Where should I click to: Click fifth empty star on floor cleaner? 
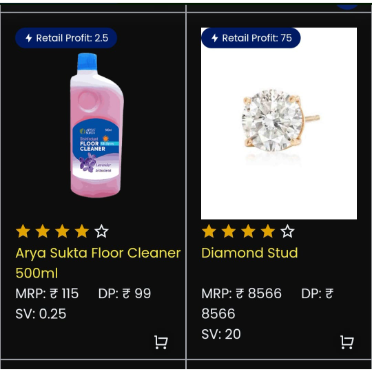(101, 231)
